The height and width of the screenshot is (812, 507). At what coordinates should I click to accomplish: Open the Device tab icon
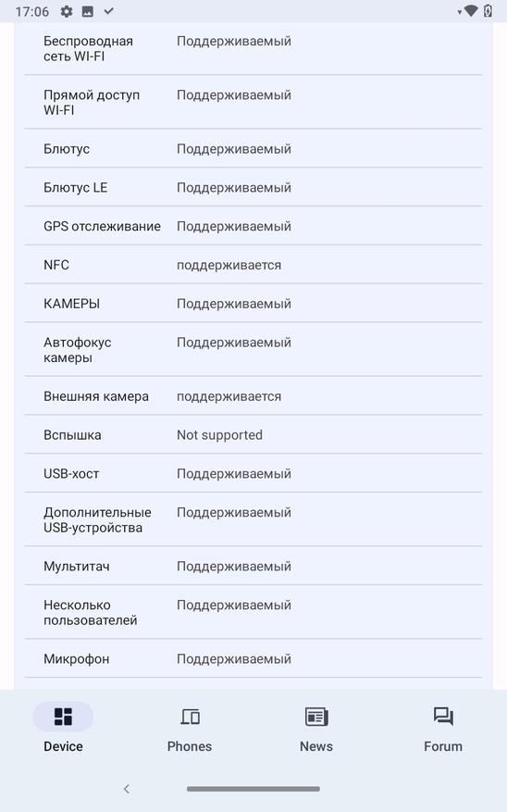[63, 717]
